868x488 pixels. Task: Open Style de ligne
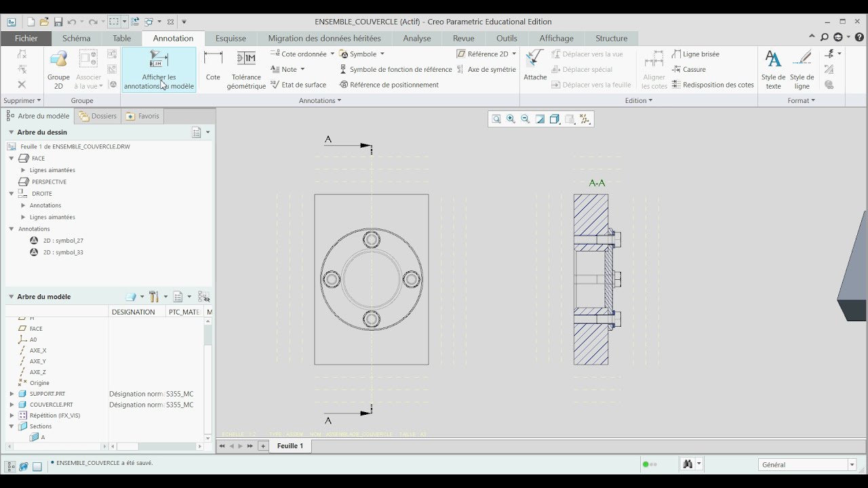[802, 70]
